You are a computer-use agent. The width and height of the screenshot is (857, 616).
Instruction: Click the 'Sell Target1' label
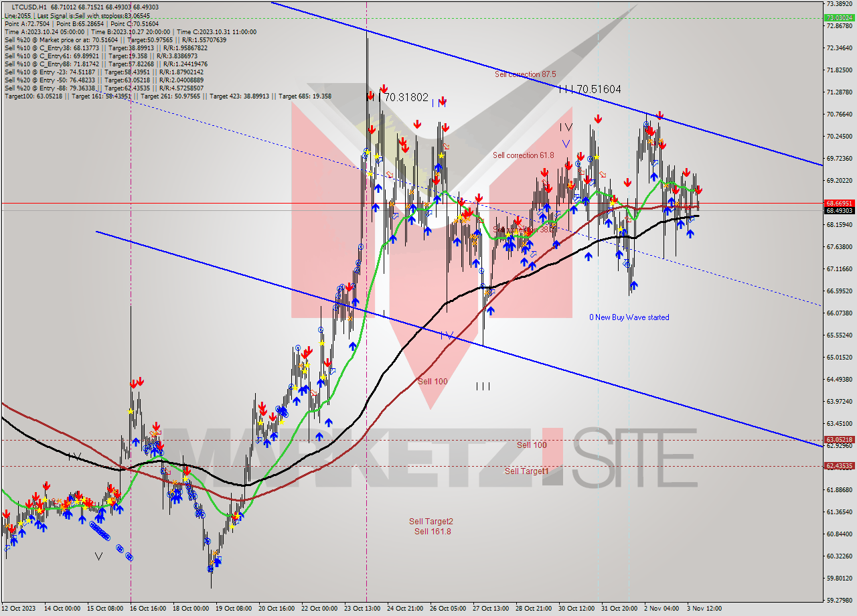[x=527, y=471]
